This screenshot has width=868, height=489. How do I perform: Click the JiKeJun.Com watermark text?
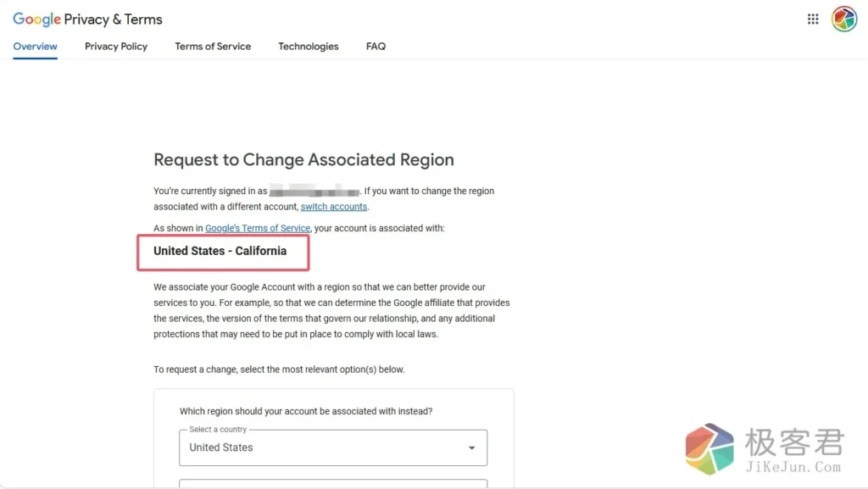(793, 467)
